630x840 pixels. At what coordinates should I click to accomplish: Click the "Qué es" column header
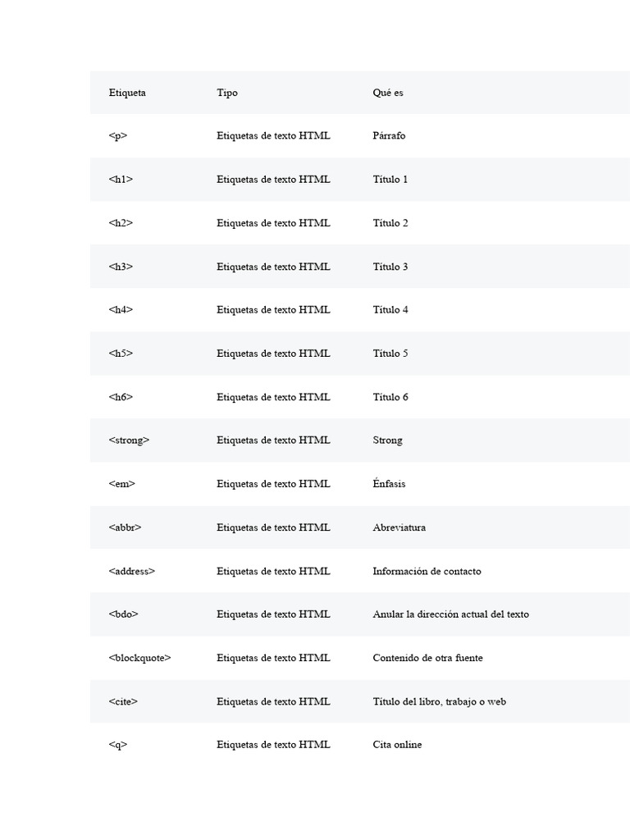[387, 93]
